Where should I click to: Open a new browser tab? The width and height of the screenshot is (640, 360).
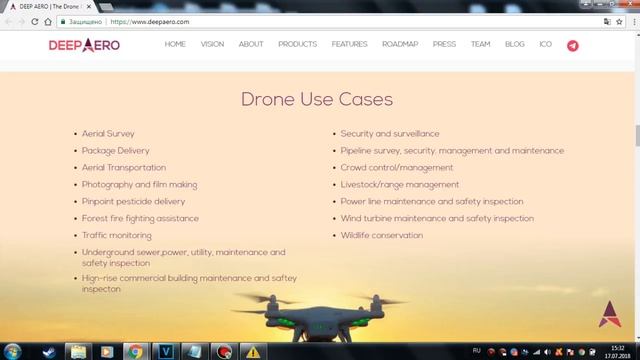[106, 7]
